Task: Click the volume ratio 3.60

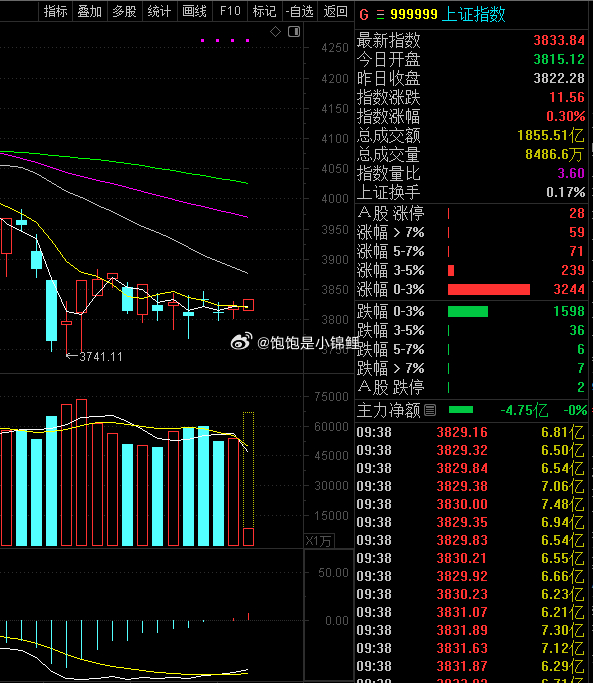Action: point(571,173)
